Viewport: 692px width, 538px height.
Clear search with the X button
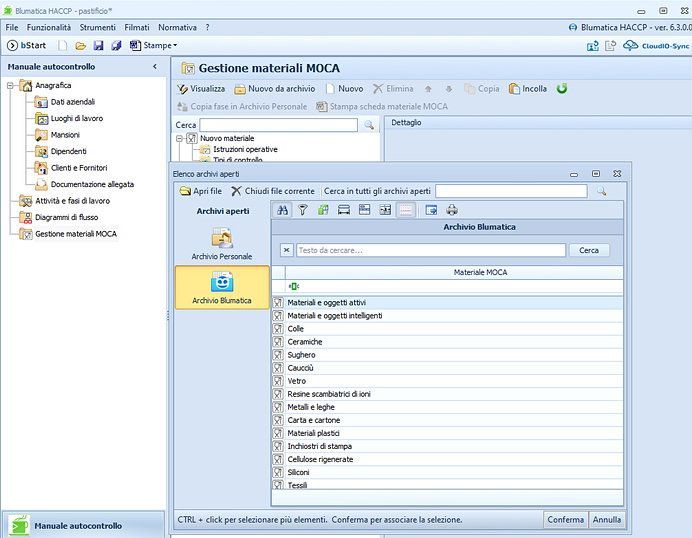tap(287, 250)
